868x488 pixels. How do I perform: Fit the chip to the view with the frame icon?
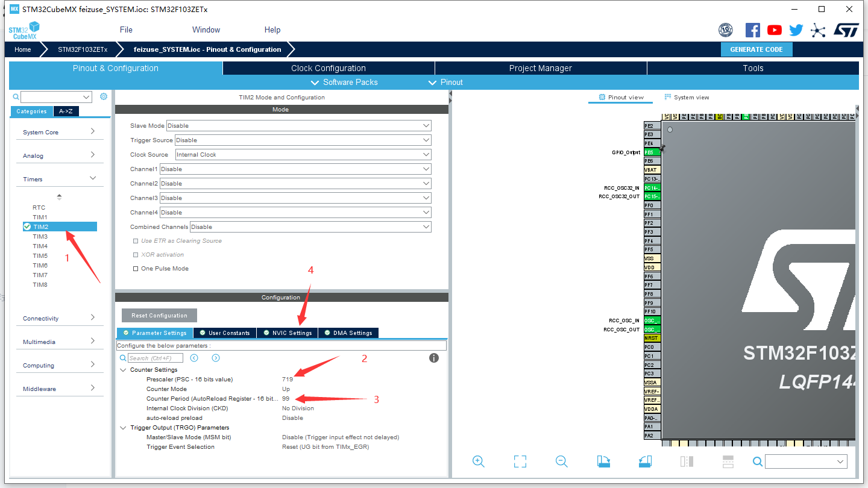coord(520,461)
